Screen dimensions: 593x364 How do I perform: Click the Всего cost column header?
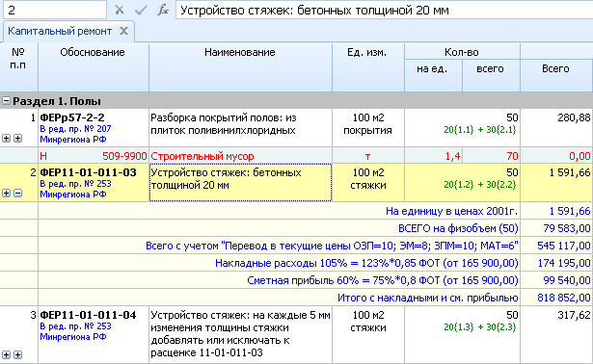556,75
